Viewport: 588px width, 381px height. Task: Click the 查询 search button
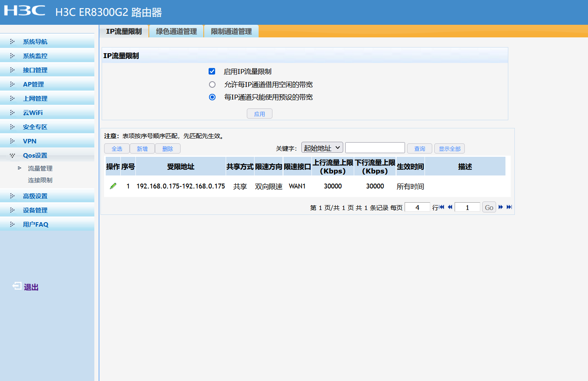click(420, 149)
